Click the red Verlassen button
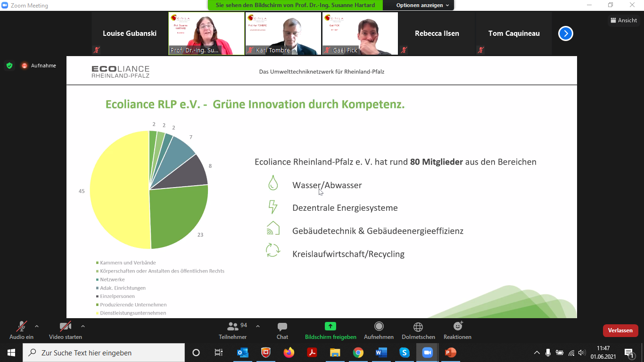This screenshot has height=362, width=644. click(x=620, y=330)
